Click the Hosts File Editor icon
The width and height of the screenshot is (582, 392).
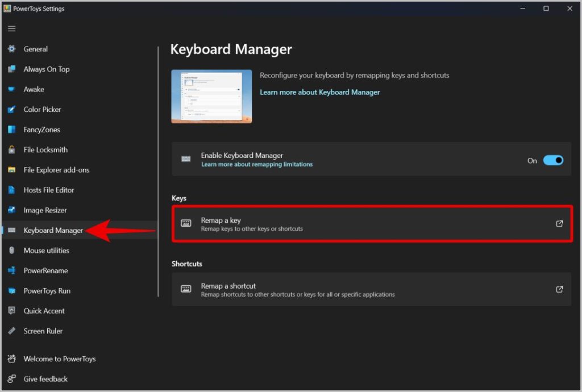[11, 190]
